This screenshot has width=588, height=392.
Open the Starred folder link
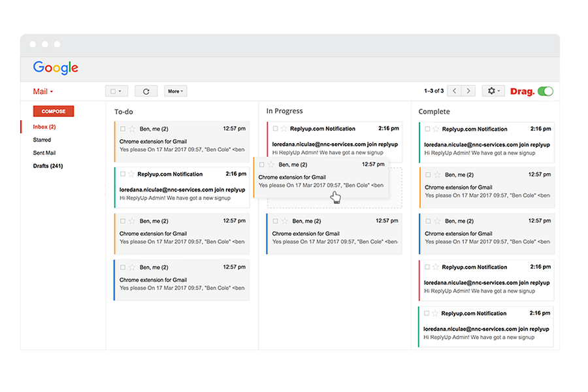42,140
